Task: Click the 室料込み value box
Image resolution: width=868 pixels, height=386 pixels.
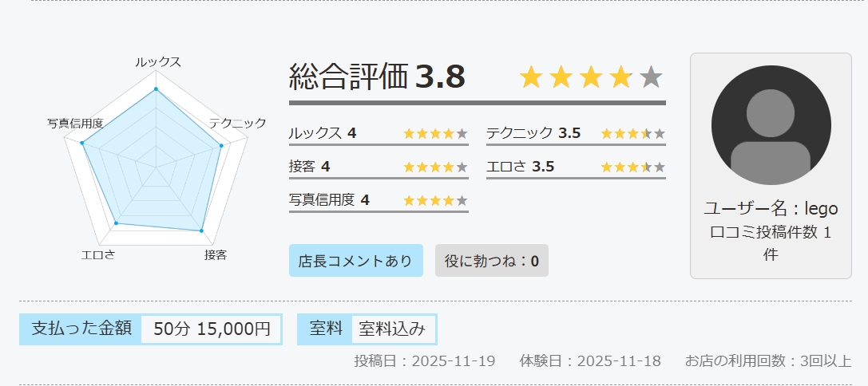Action: 392,329
